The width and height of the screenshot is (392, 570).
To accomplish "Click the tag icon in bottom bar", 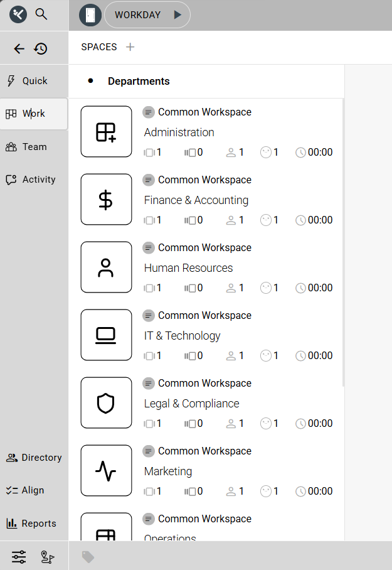I will 88,557.
